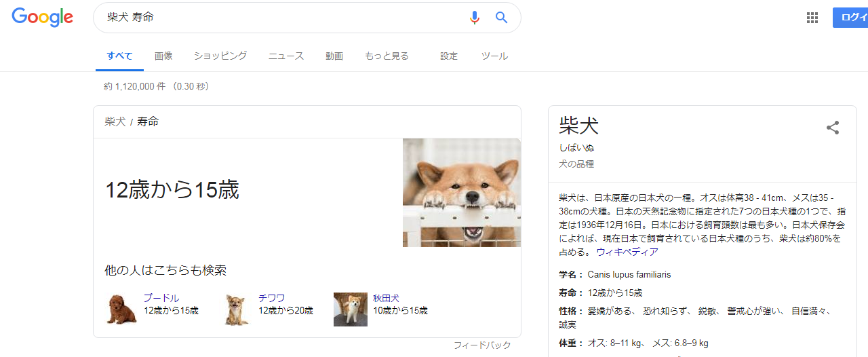
Task: Click the 柴犬 panel title
Action: [579, 126]
